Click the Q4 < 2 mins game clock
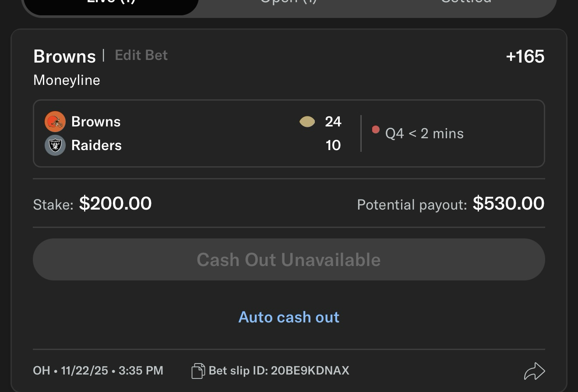This screenshot has height=392, width=578. [424, 133]
